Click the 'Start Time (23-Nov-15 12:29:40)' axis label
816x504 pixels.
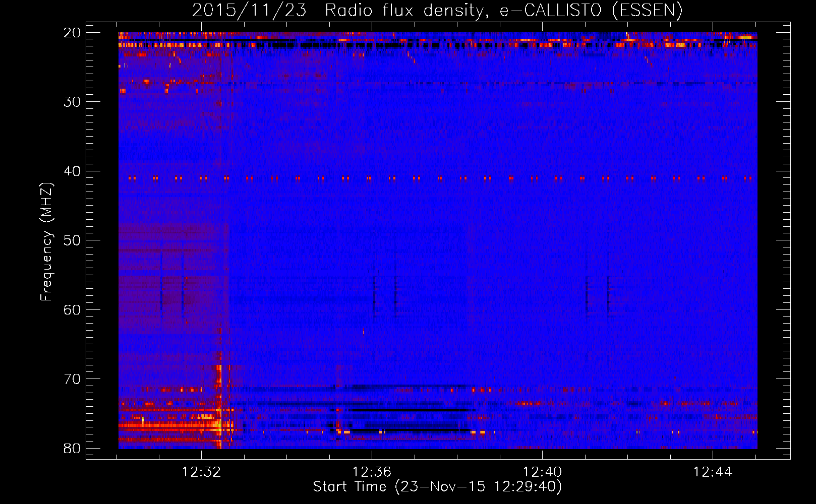click(x=437, y=487)
